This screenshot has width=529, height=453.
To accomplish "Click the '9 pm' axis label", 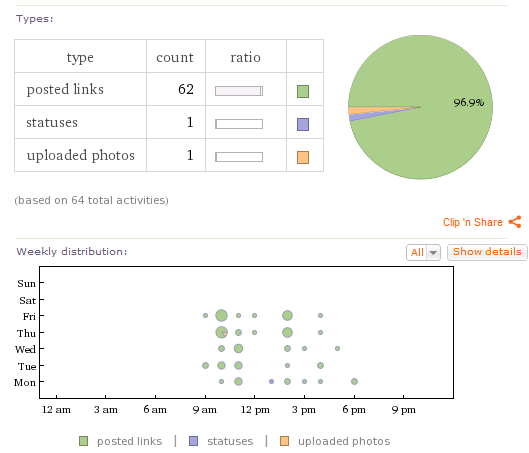I will pyautogui.click(x=404, y=410).
